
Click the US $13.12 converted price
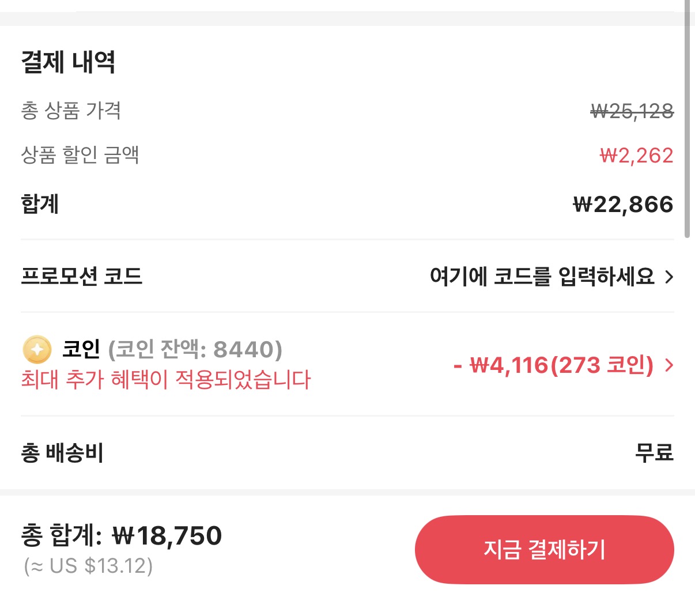pyautogui.click(x=88, y=567)
